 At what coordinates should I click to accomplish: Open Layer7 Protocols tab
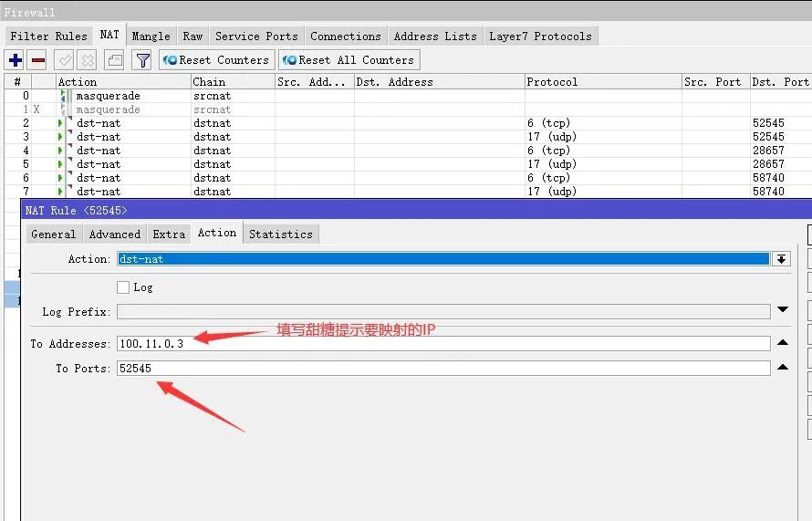pyautogui.click(x=540, y=36)
